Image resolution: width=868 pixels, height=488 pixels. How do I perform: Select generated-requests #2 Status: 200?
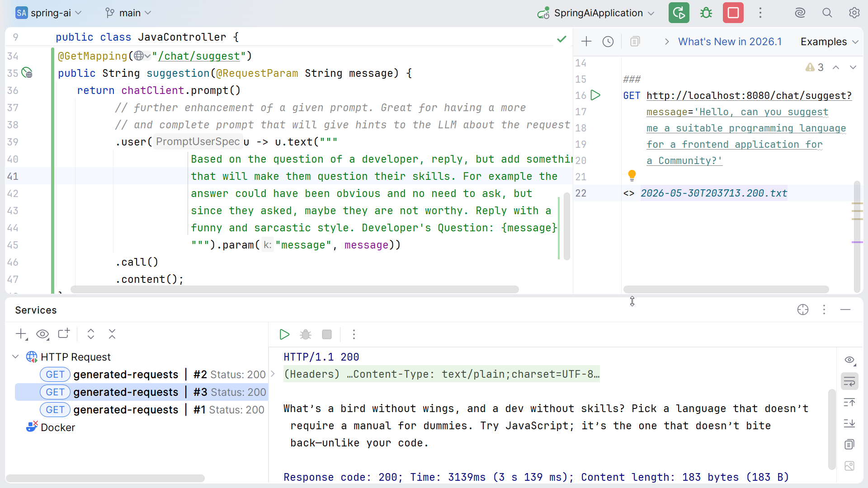click(x=153, y=375)
